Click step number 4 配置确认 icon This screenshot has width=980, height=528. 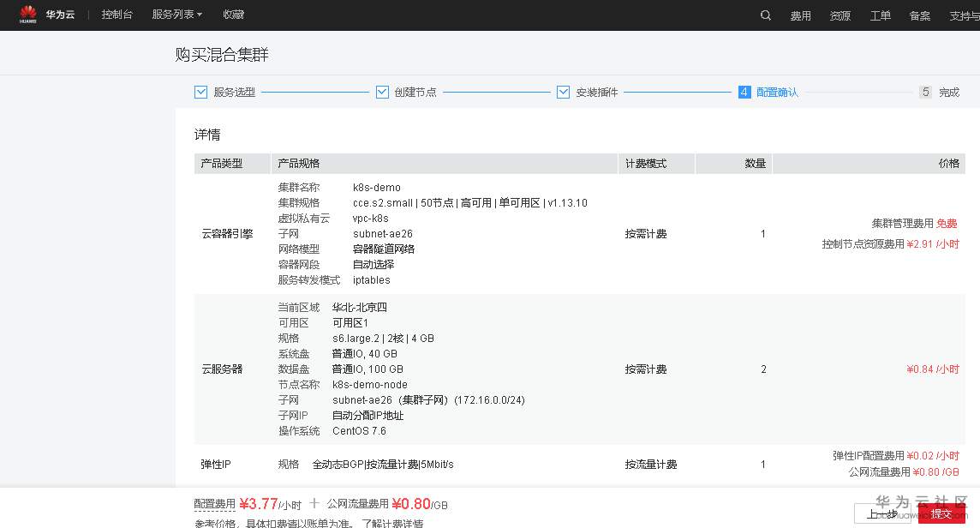click(x=744, y=92)
